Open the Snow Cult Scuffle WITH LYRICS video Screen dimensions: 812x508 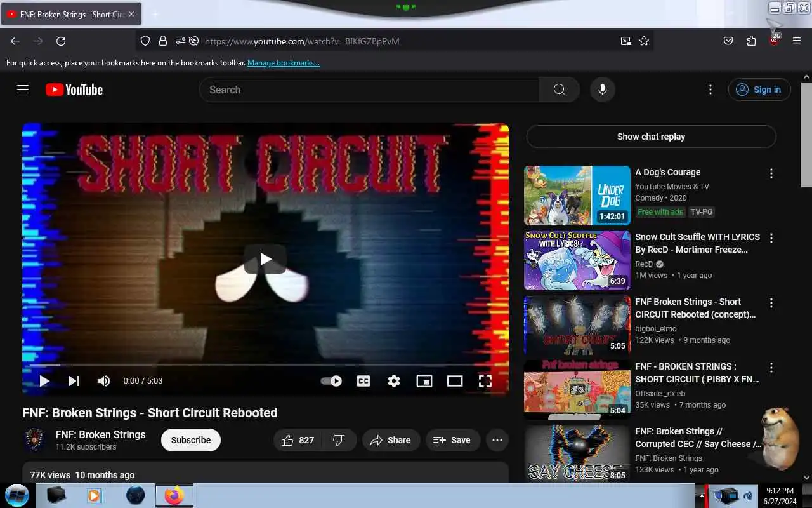tap(698, 243)
